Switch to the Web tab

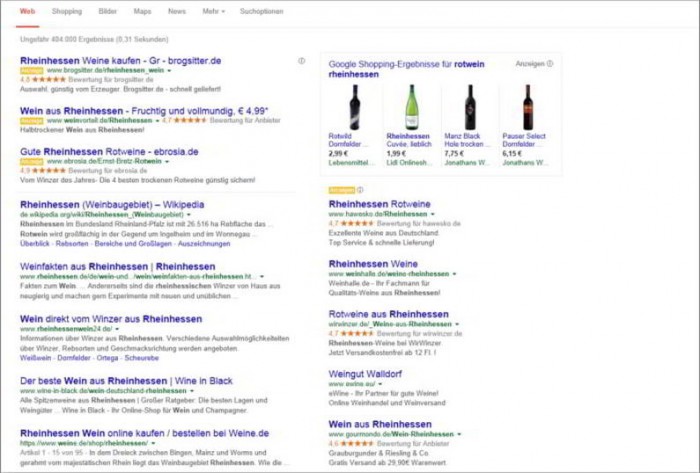[27, 11]
